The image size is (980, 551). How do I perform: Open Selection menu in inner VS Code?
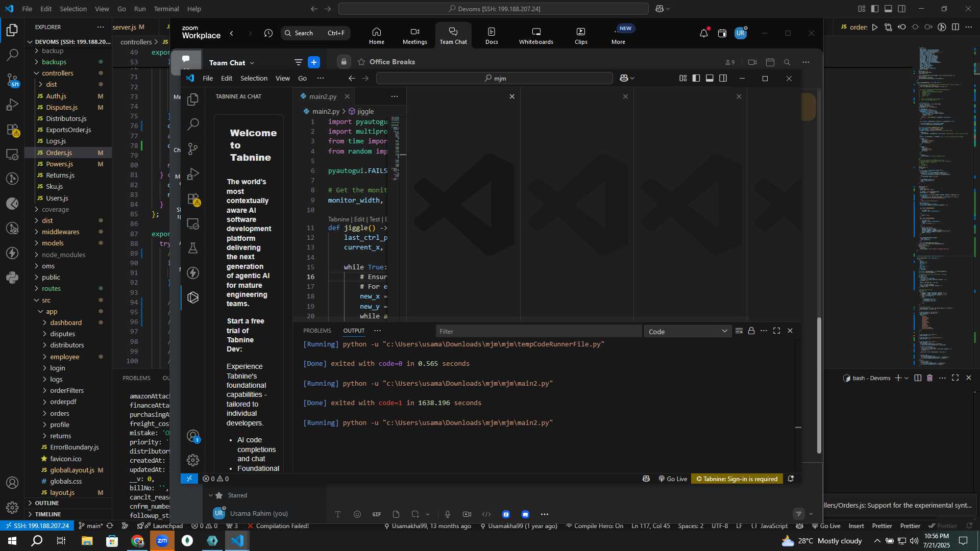[254, 78]
